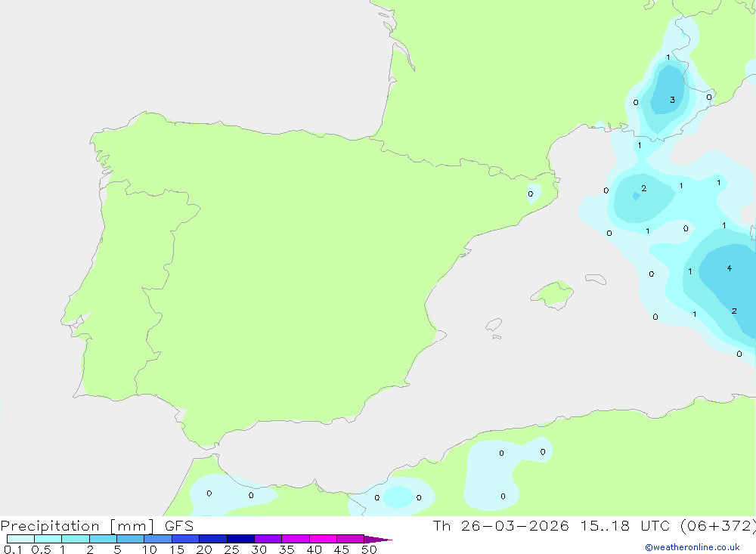Click the legend arrow tip above 50 mm

pos(378,540)
